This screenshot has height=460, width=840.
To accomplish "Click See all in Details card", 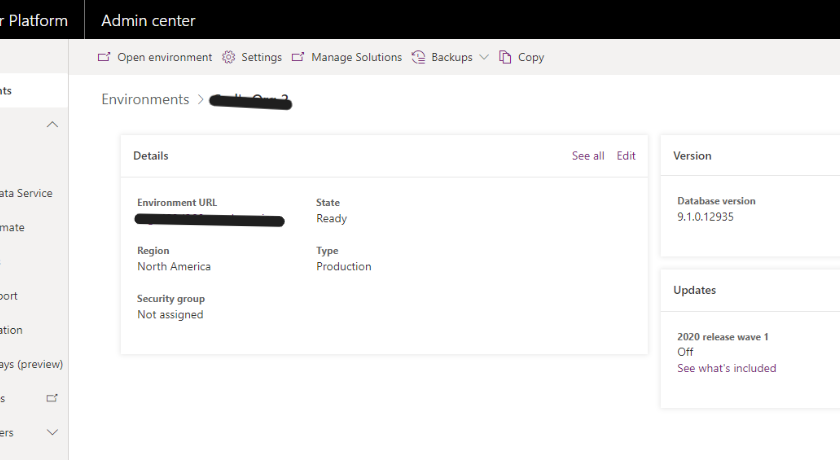I will pyautogui.click(x=588, y=156).
